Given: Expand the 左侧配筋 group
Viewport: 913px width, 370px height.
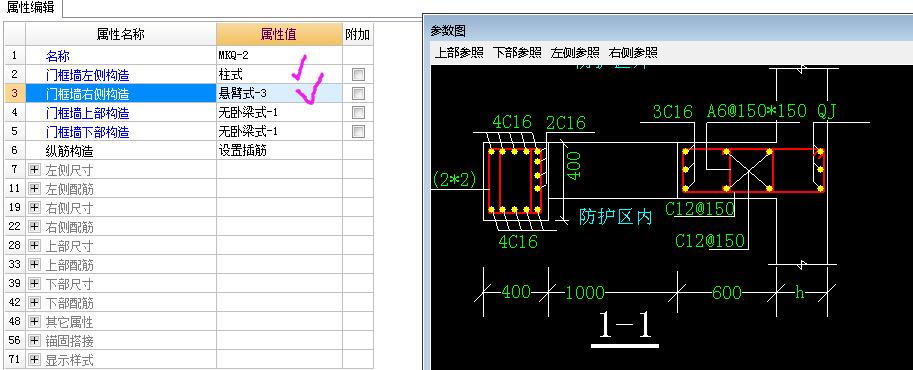Looking at the screenshot, I should click(34, 189).
